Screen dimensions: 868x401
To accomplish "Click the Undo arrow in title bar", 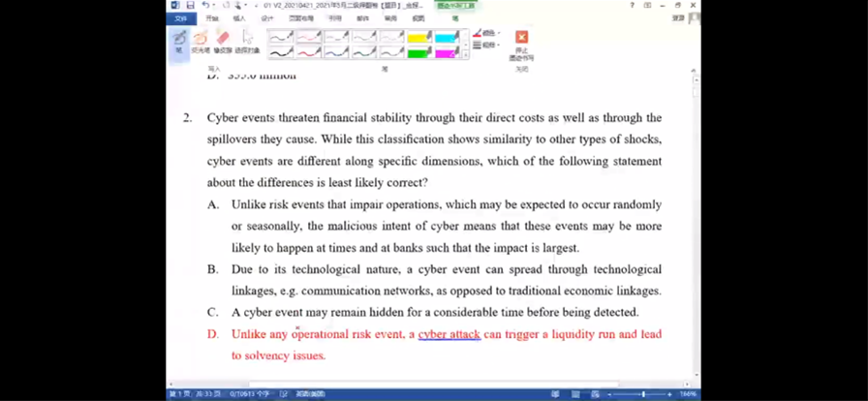I will coord(205,5).
